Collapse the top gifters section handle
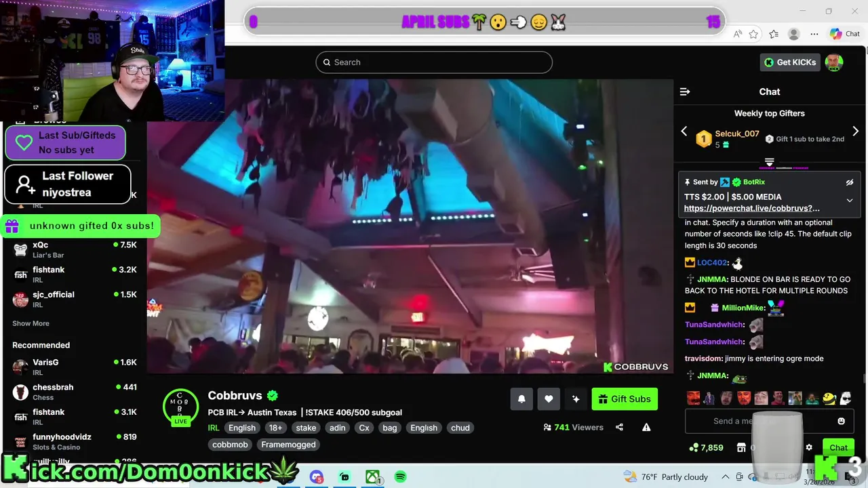868x488 pixels. [769, 162]
